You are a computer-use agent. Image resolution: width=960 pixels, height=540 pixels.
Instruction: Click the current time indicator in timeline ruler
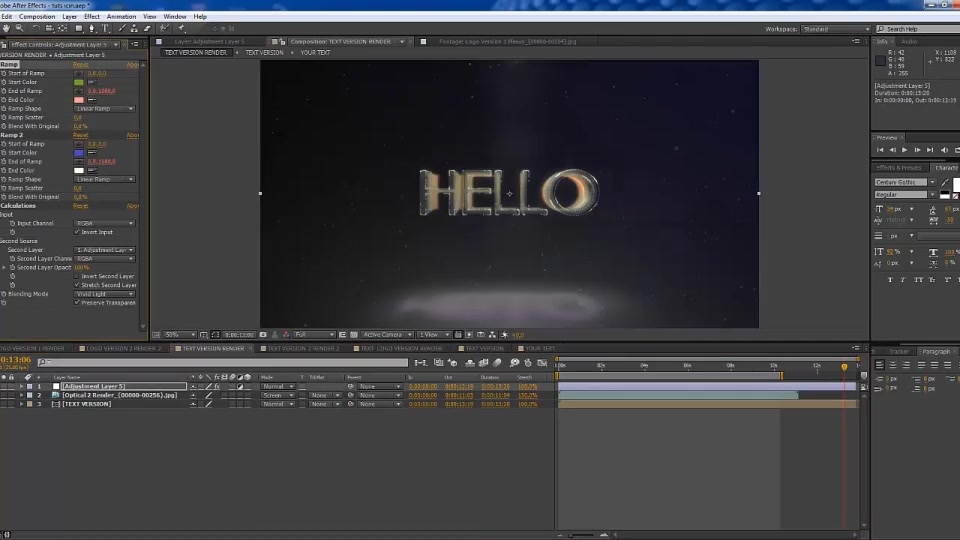pyautogui.click(x=844, y=366)
